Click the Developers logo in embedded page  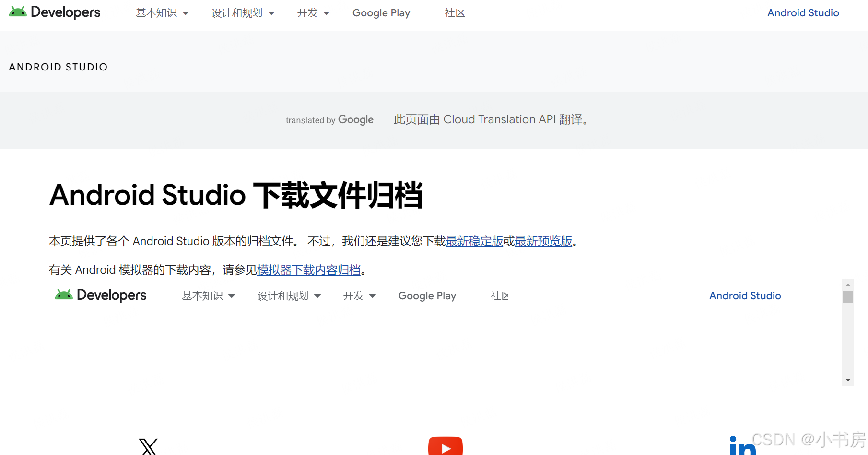point(100,295)
